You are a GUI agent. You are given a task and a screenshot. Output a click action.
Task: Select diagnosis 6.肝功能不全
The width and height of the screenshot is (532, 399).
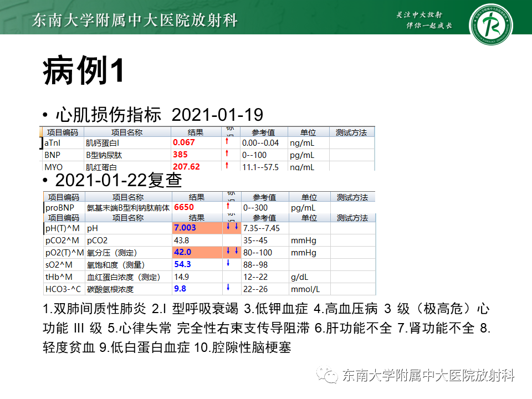click(x=353, y=328)
